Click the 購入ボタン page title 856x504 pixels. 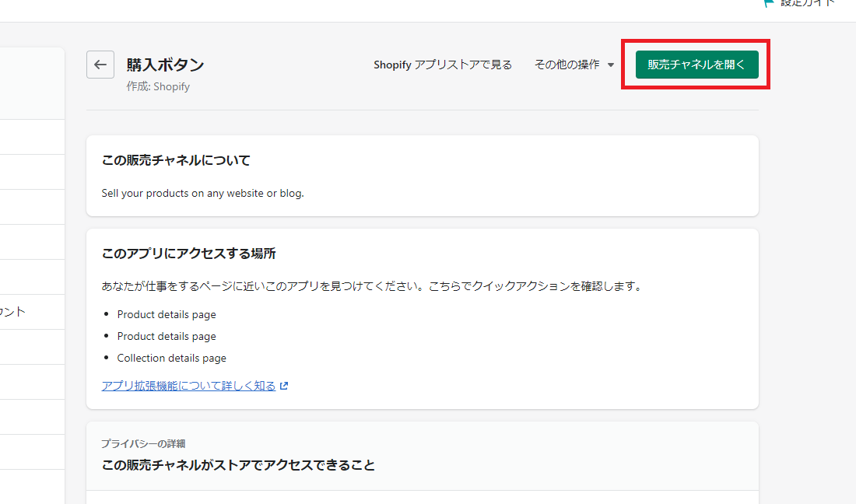(165, 65)
